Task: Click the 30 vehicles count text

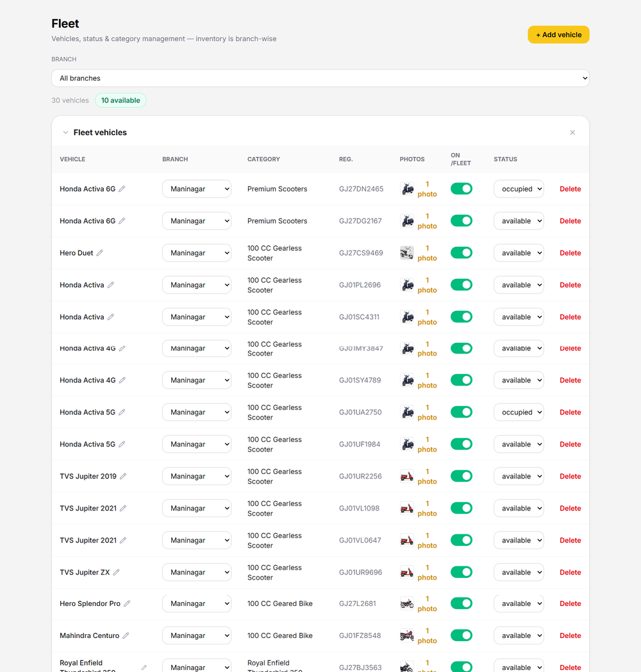Action: click(70, 101)
